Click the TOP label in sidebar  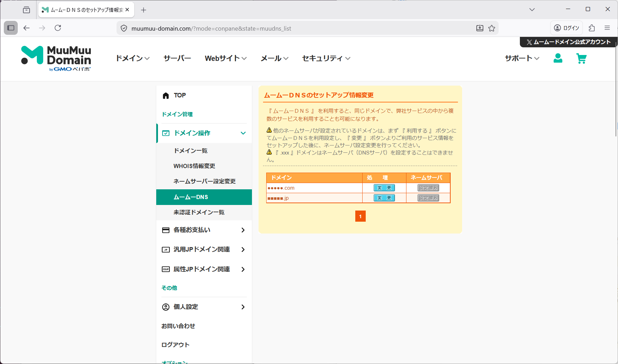pyautogui.click(x=180, y=95)
